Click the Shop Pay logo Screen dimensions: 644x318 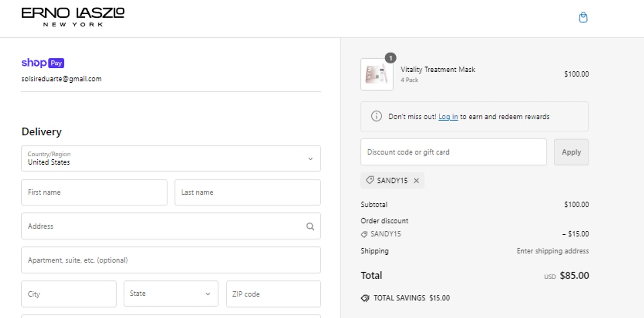[43, 63]
